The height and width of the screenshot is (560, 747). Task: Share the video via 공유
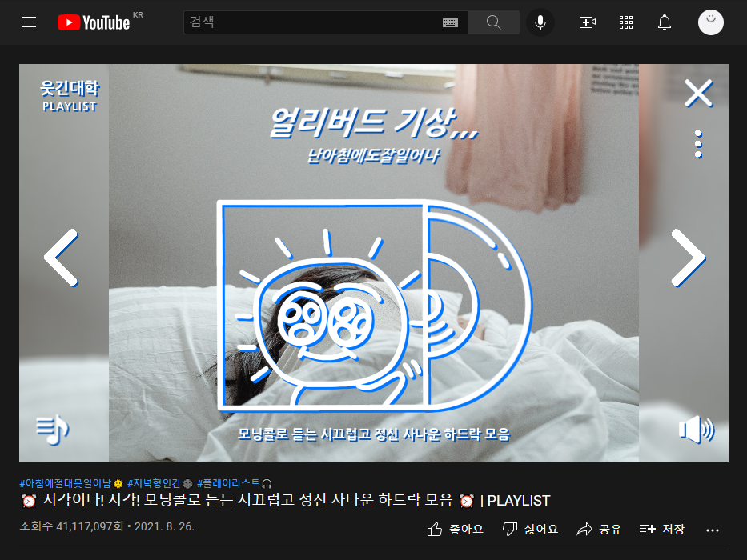coord(599,529)
